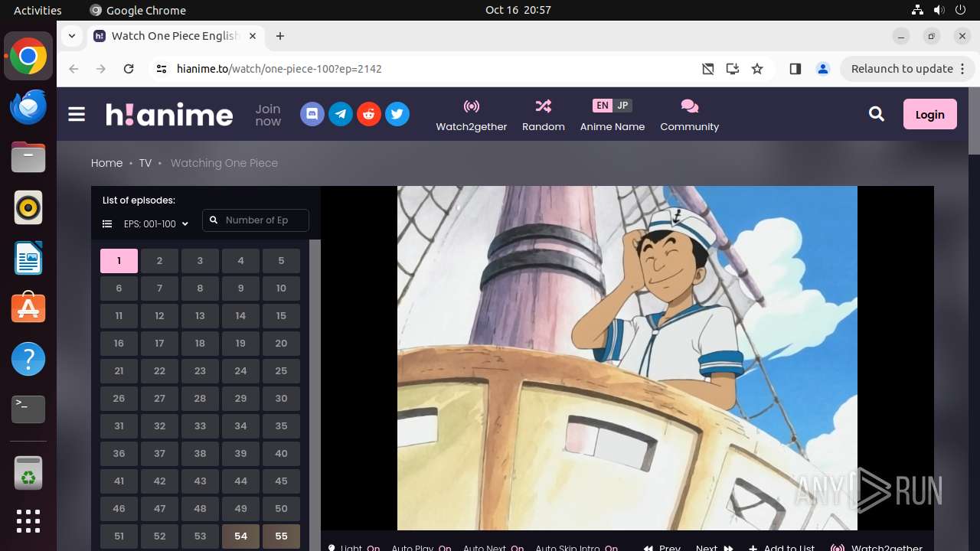980x551 pixels.
Task: Open Chrome side panel
Action: pos(795,69)
